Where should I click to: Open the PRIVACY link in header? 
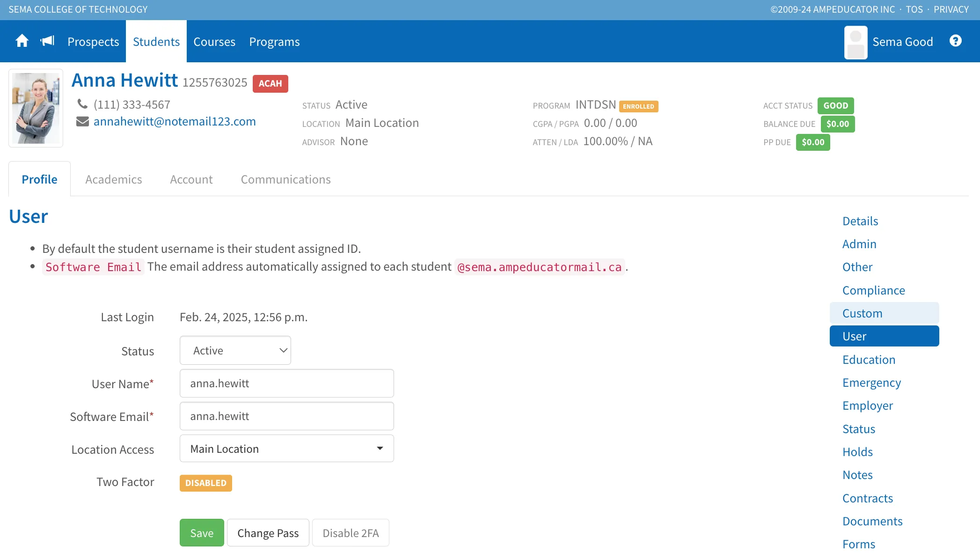coord(951,9)
